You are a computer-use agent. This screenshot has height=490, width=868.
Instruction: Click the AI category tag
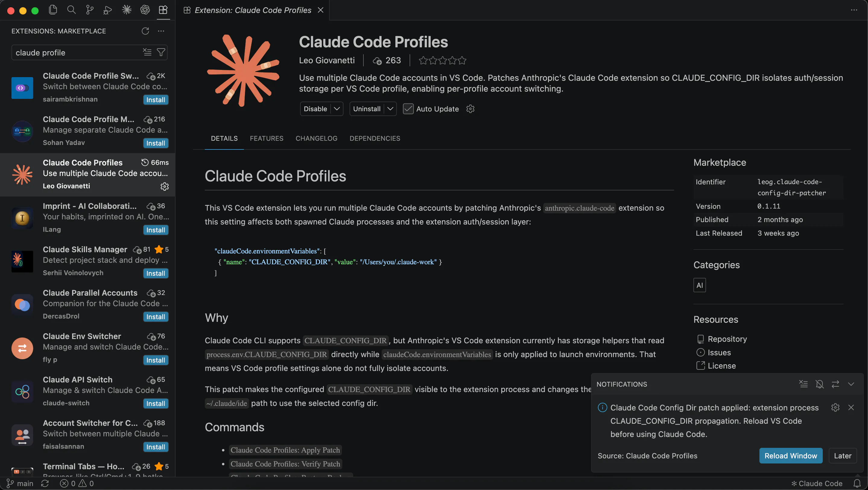pyautogui.click(x=699, y=285)
